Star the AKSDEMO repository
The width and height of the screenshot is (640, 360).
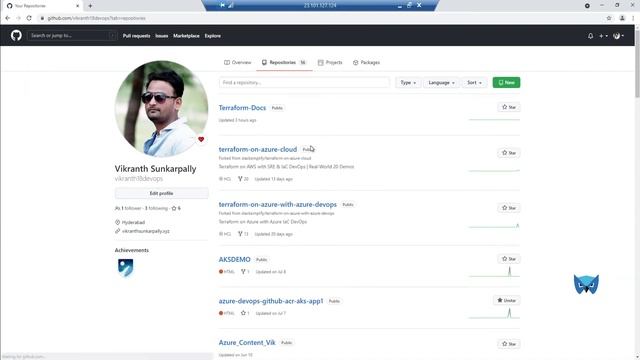[x=509, y=259]
